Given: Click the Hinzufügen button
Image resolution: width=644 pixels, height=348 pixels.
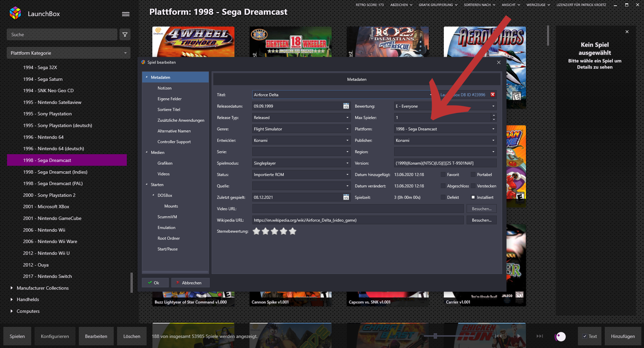Looking at the screenshot, I should pos(623,336).
